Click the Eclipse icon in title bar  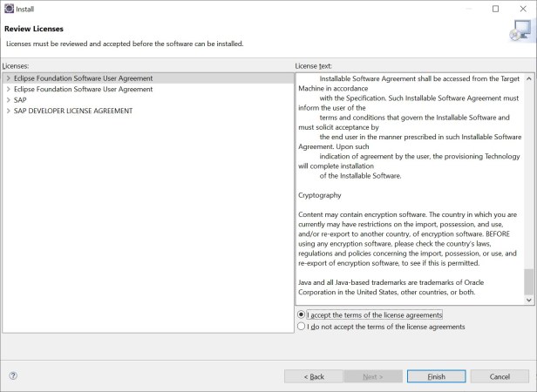click(x=8, y=9)
